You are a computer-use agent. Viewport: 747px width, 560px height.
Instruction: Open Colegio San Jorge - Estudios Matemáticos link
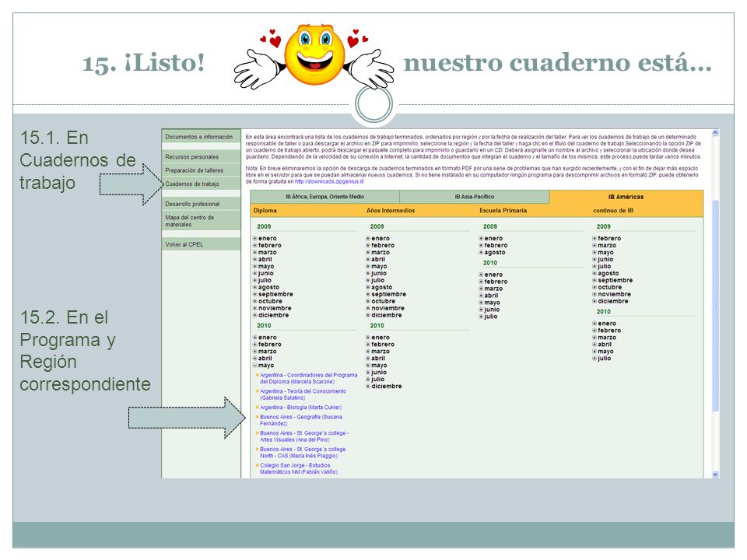pos(298,468)
